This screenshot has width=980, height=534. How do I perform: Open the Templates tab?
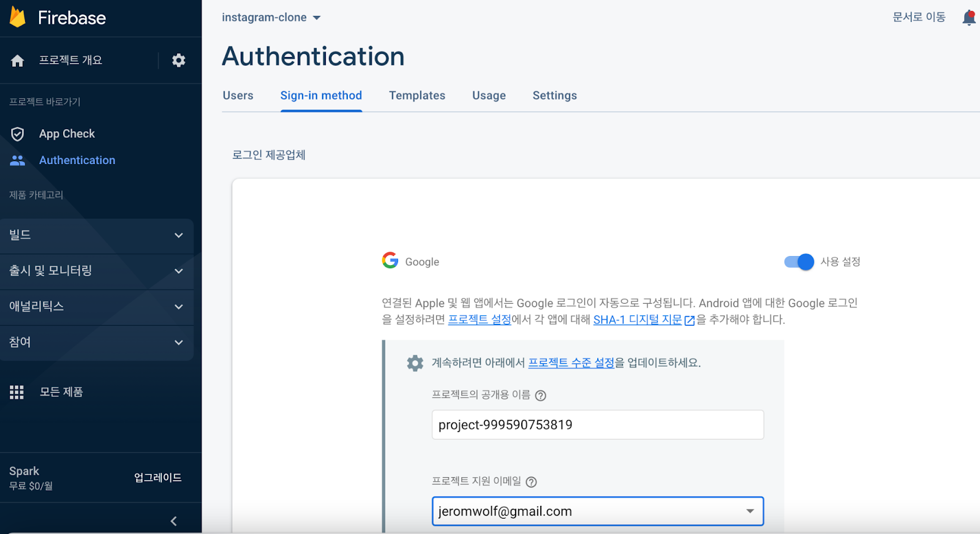click(x=417, y=96)
